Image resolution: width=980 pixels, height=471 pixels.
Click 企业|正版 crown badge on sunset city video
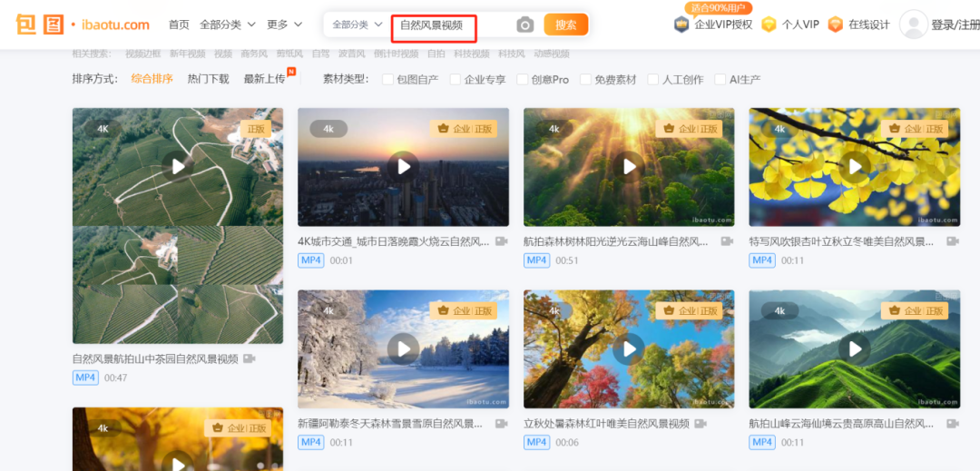coord(464,129)
